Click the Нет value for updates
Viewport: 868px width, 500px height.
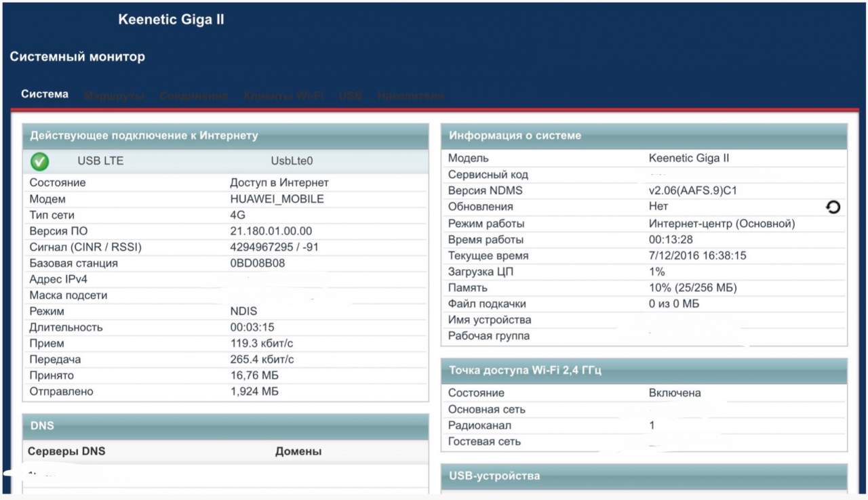click(658, 207)
